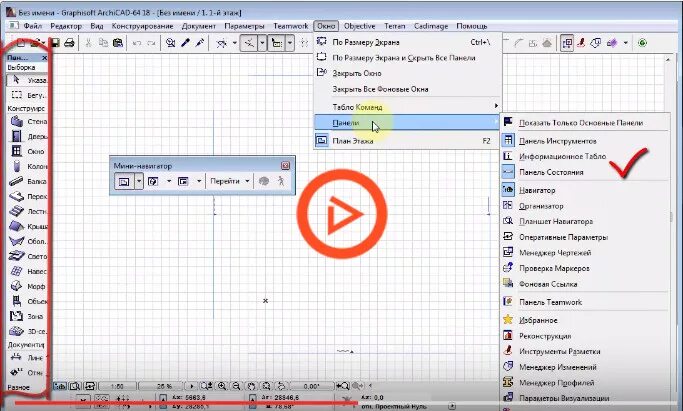Open Менеджер Профилей panel entry
The image size is (683, 411).
585,383
